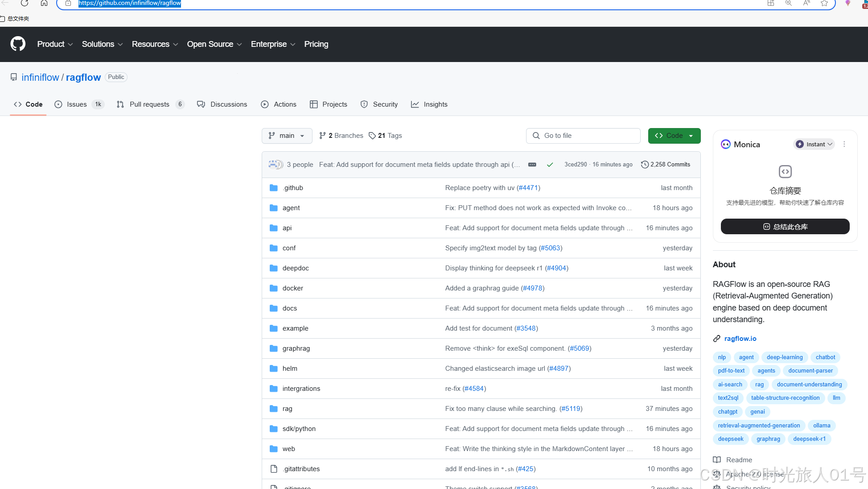Click the 21 Tags link

pyautogui.click(x=385, y=136)
